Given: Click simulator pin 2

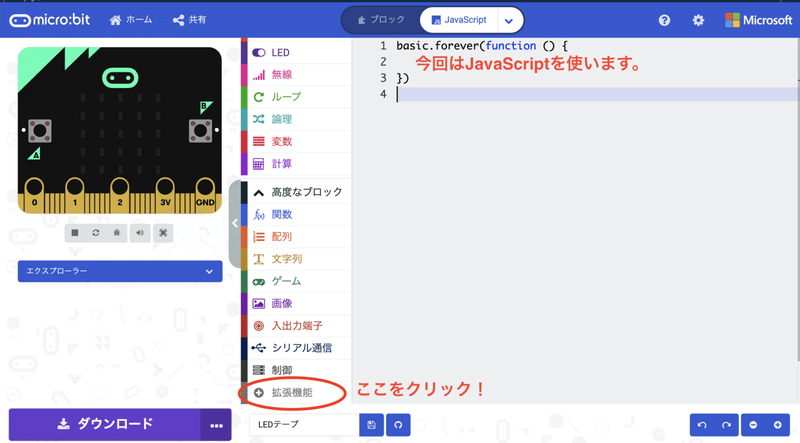Looking at the screenshot, I should (x=119, y=194).
